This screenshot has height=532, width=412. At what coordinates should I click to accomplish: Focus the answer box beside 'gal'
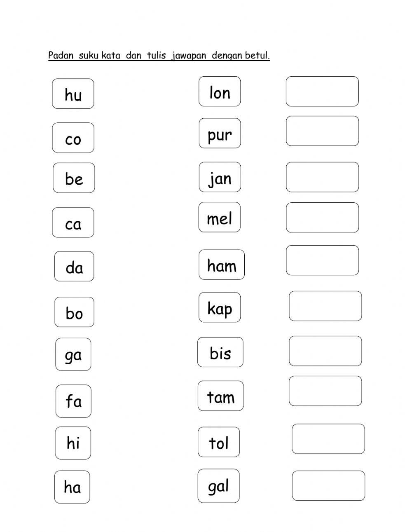[328, 486]
